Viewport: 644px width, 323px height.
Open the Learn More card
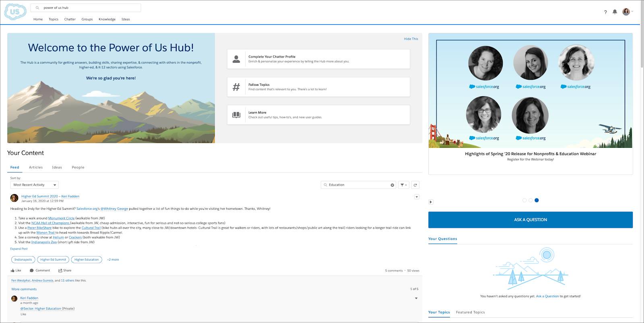click(x=318, y=115)
